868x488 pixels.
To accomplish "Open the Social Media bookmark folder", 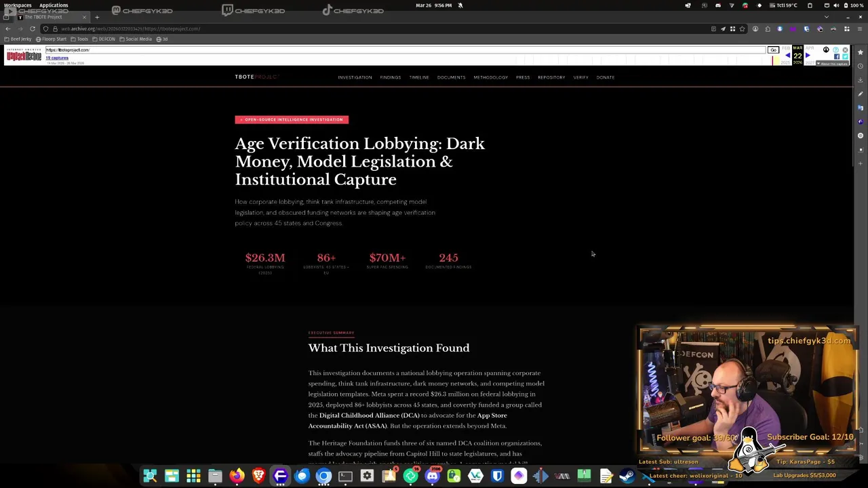I will tap(136, 39).
